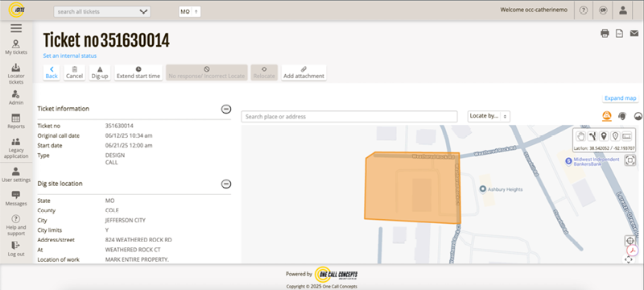Select the measure ruler tool on the map

pos(627,136)
